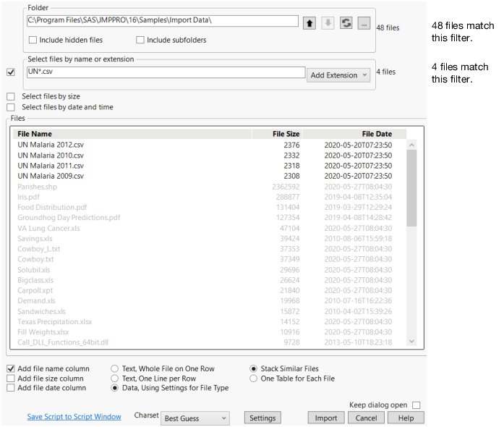Viewport: 504px width, 427px height.
Task: Open the Charset Best Guess dropdown
Action: (195, 418)
